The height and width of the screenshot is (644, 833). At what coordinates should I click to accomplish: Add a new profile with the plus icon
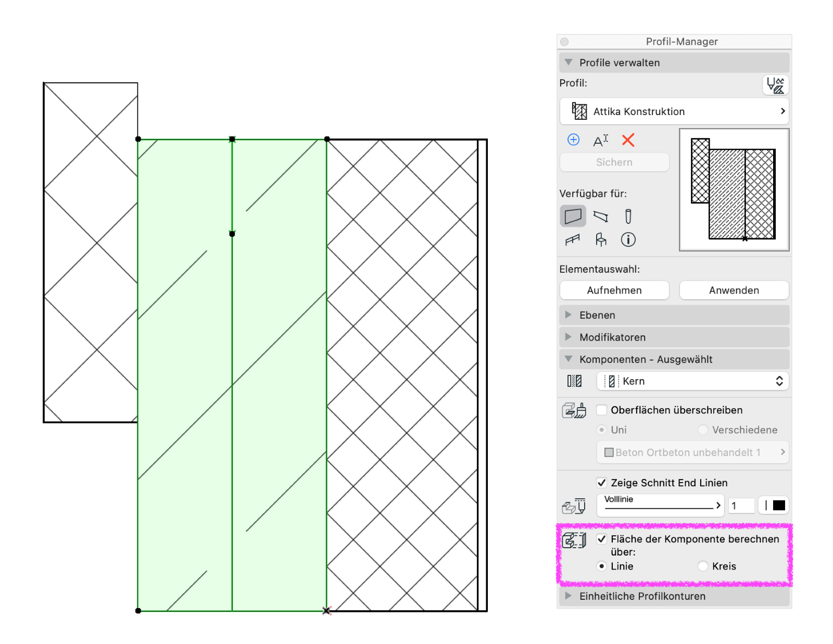coord(573,140)
